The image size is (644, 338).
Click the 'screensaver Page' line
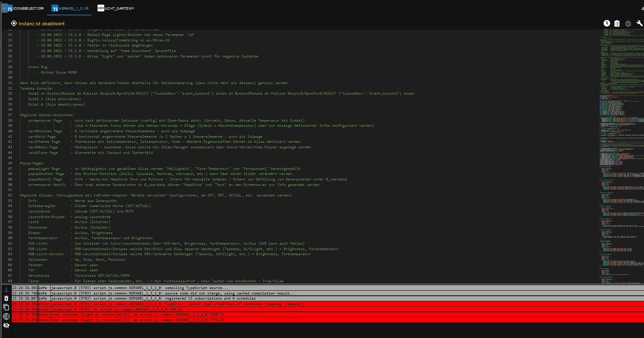point(166,120)
